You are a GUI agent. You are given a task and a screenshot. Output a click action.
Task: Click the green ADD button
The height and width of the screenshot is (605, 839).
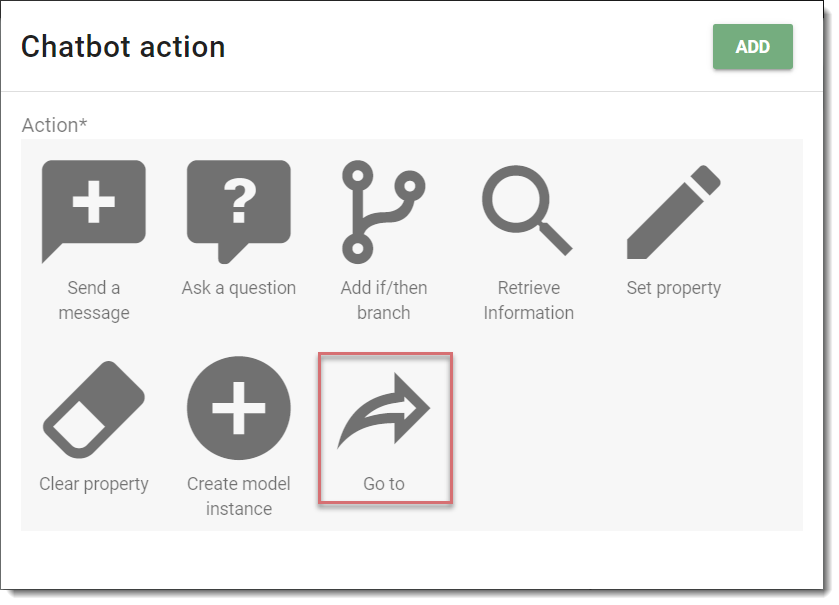click(752, 47)
